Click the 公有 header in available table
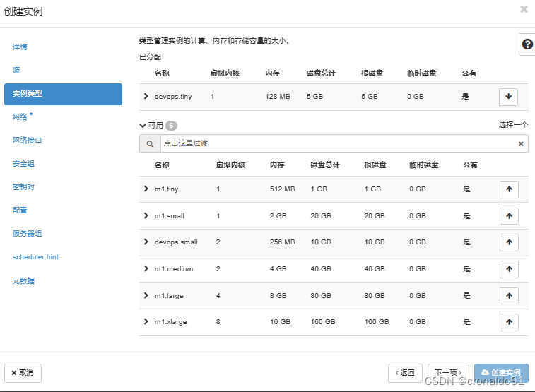The height and width of the screenshot is (392, 535). pos(470,165)
